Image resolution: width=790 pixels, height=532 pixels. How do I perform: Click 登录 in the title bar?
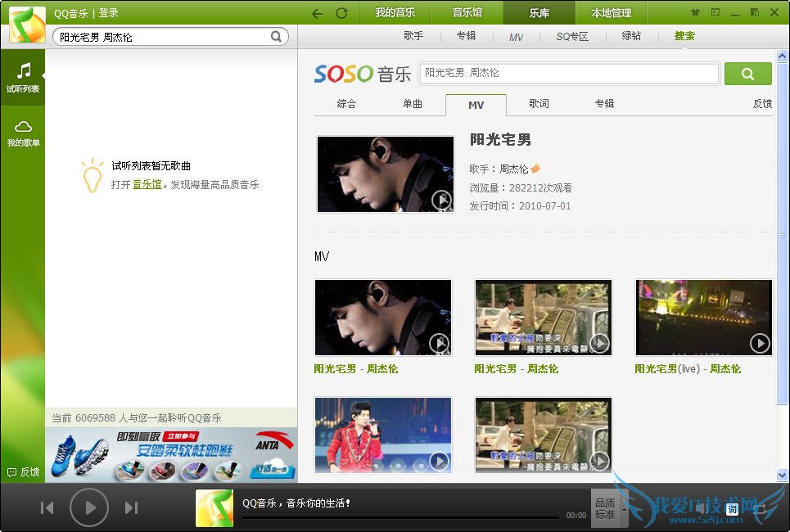(x=108, y=13)
